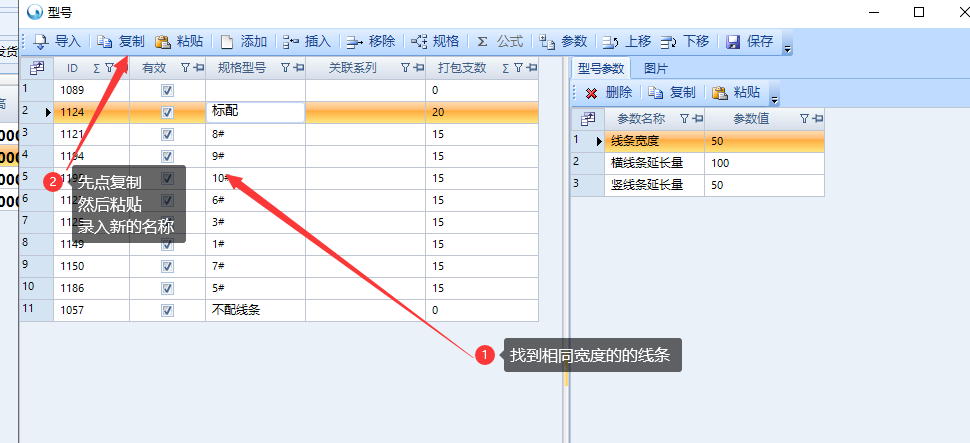The image size is (970, 443).
Task: Toggle the 有效 checkbox for 不配线条 row
Action: coord(167,310)
